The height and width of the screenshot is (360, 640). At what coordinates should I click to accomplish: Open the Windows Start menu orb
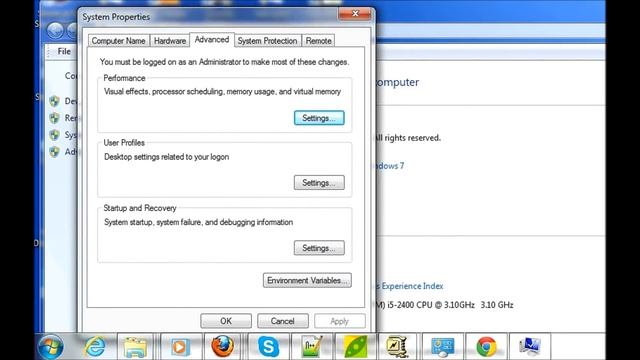tap(51, 347)
